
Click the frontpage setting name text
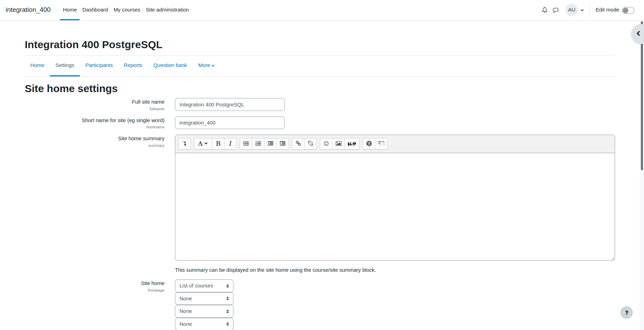[156, 290]
